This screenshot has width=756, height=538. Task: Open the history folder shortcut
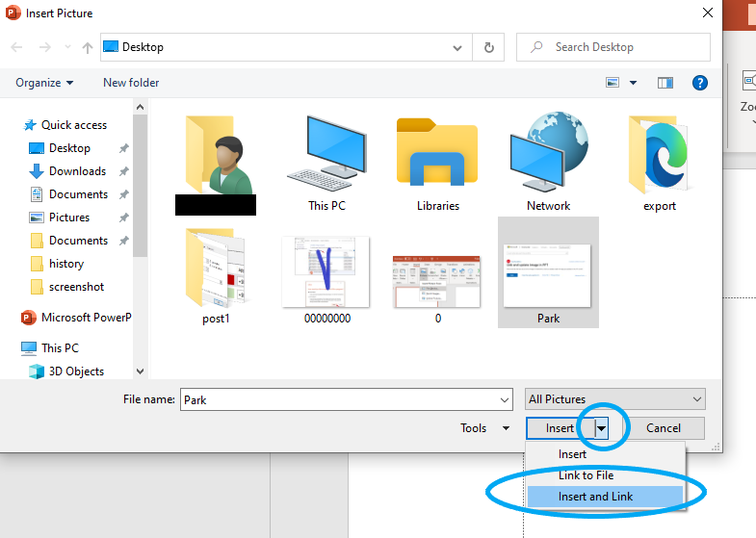[57, 264]
